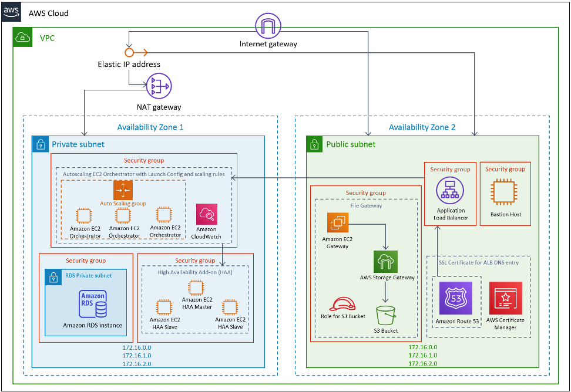Click the "Availability Zone 2" heading
This screenshot has width=571, height=392.
(x=422, y=127)
